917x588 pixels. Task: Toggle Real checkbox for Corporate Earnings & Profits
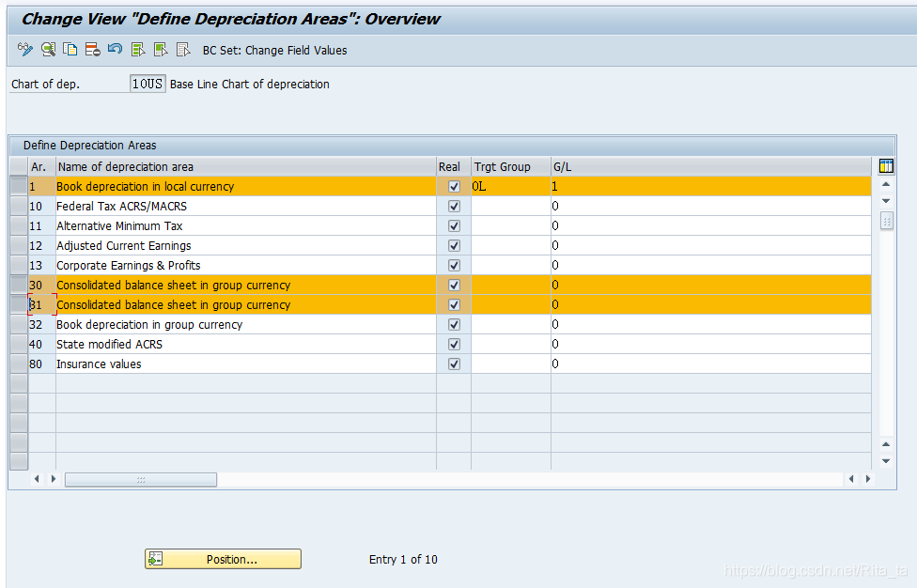pos(454,266)
